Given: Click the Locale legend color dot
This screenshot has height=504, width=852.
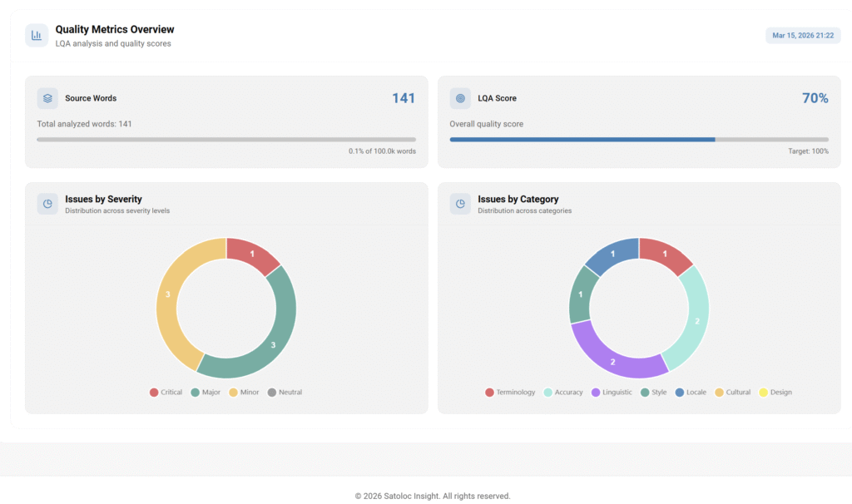Looking at the screenshot, I should (x=680, y=393).
